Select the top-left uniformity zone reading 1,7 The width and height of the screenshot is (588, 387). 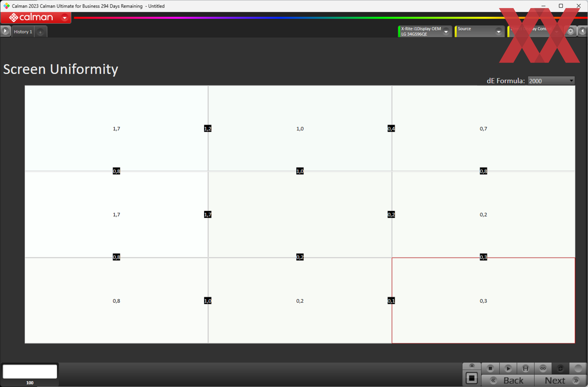click(x=116, y=128)
